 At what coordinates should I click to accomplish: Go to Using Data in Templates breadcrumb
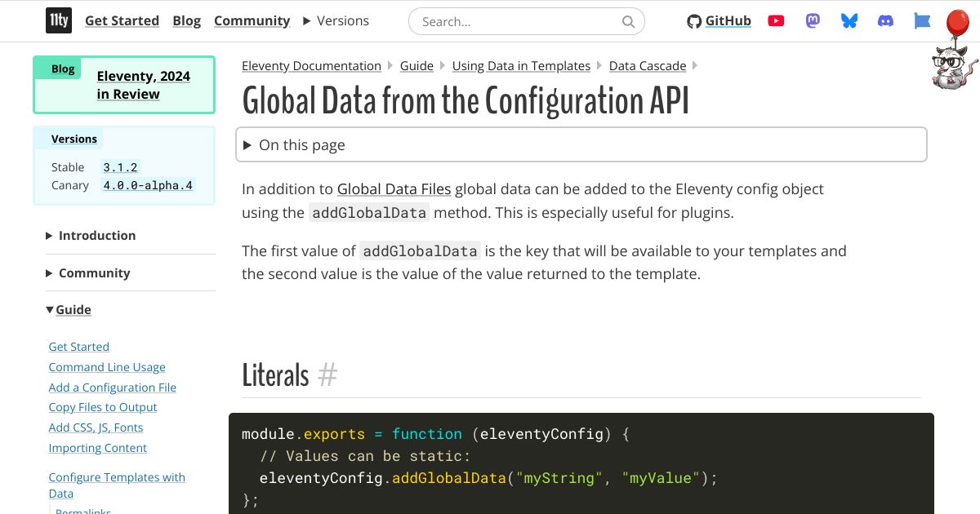pos(521,66)
